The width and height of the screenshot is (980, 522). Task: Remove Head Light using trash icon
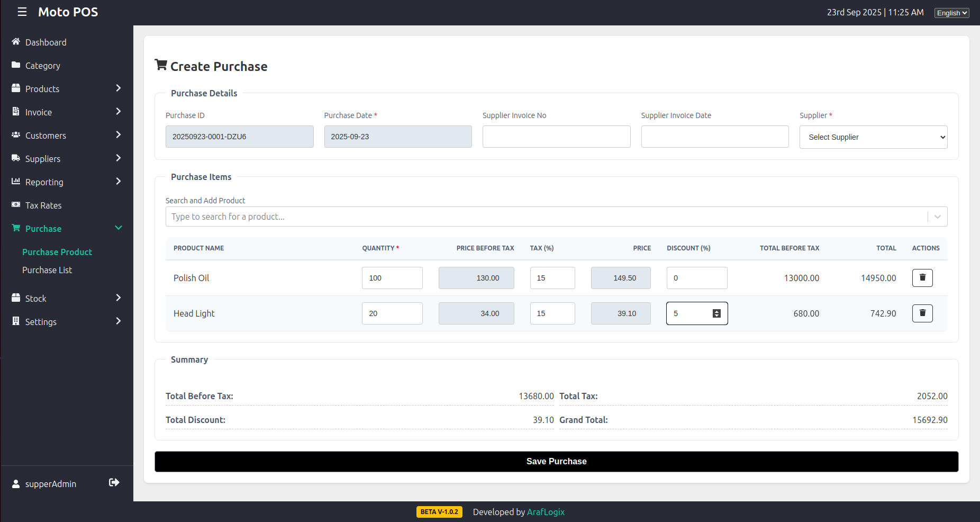point(922,313)
